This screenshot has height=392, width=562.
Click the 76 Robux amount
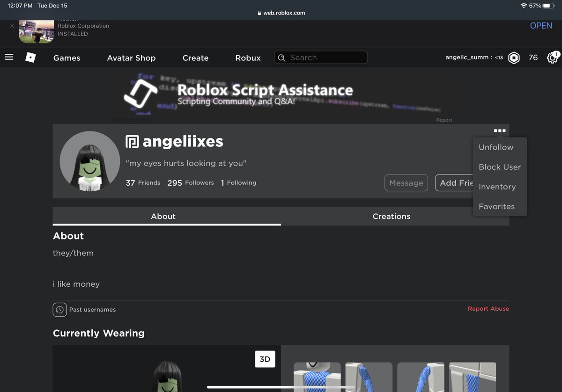[x=533, y=58]
